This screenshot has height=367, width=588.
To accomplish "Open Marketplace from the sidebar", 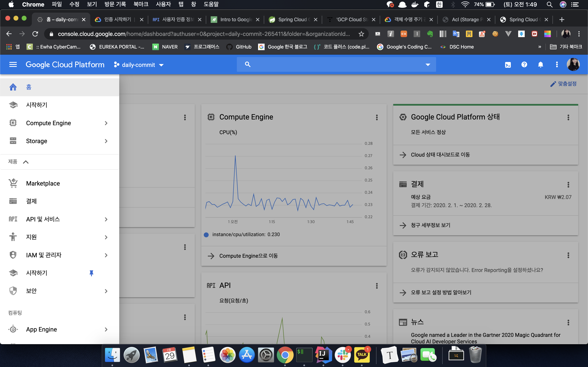I will tap(43, 183).
